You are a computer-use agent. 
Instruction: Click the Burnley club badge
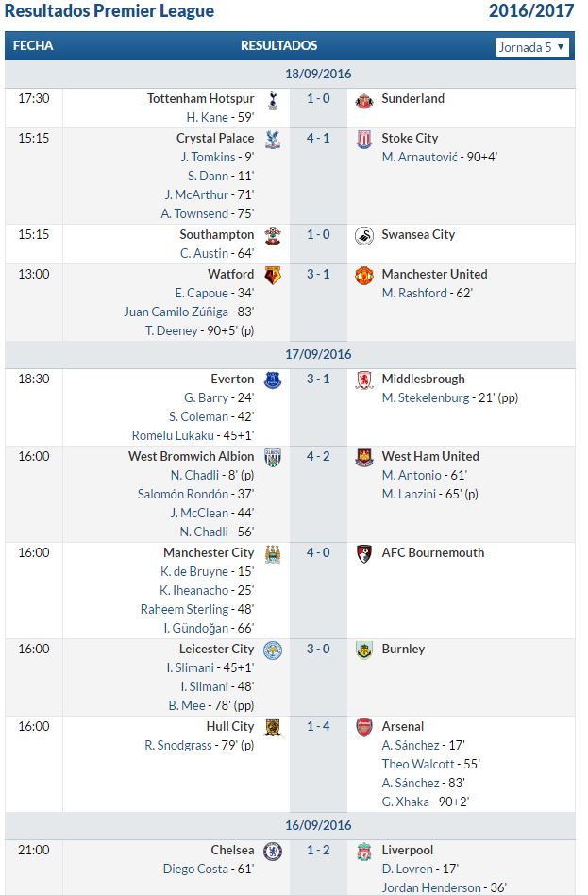[x=364, y=650]
